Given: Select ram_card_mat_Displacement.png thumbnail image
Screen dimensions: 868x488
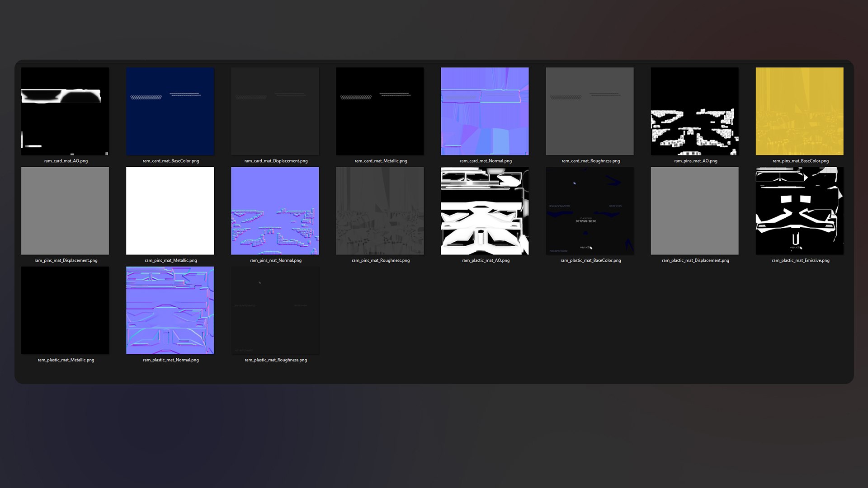Looking at the screenshot, I should 275,111.
